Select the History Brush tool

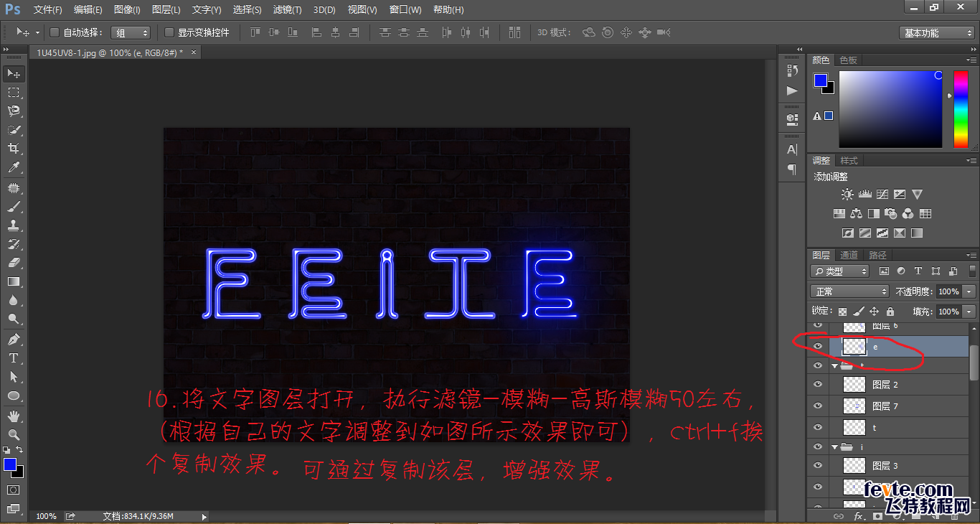coord(14,244)
